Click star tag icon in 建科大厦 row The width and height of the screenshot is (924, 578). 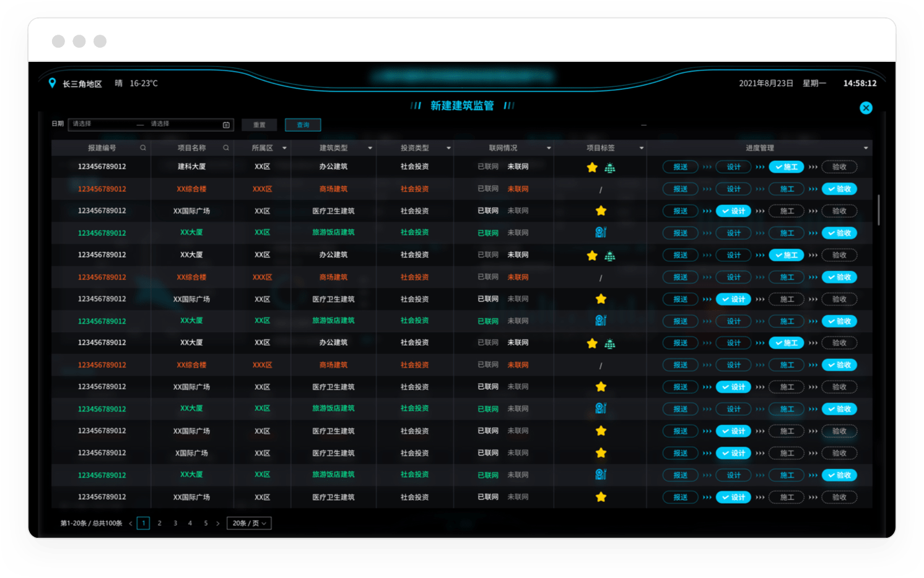pyautogui.click(x=592, y=166)
